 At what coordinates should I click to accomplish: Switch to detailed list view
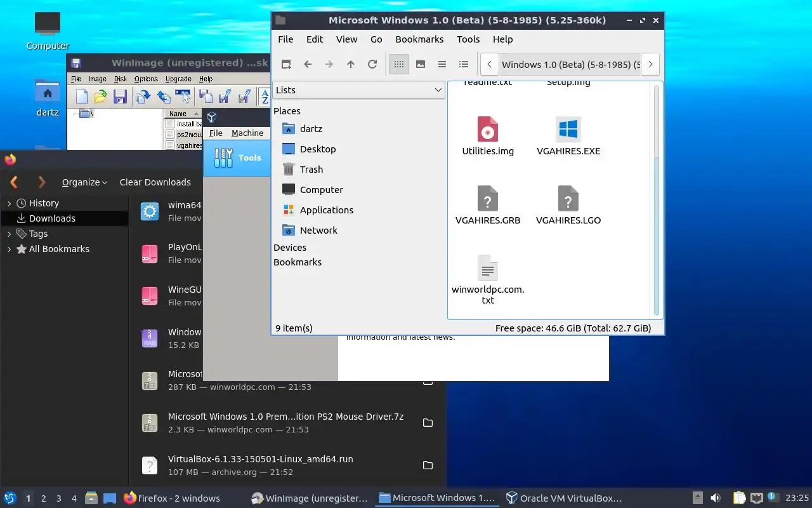coord(464,64)
